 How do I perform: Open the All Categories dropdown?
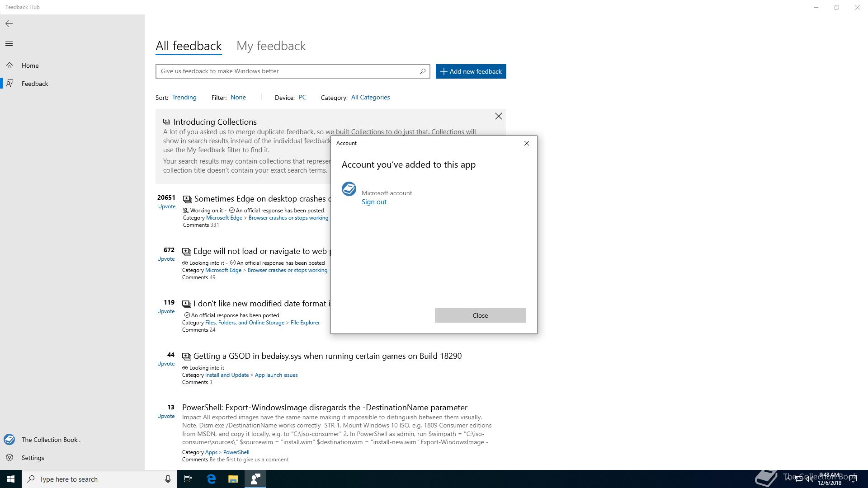point(370,98)
